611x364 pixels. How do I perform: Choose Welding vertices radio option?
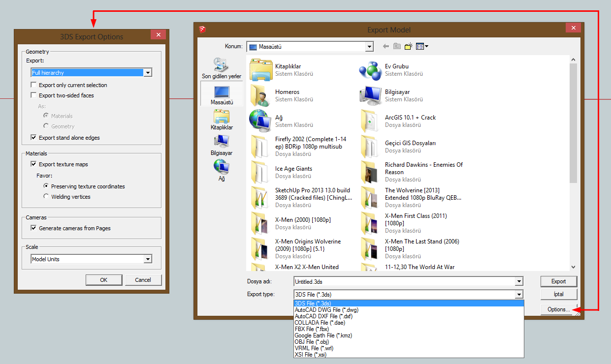46,197
